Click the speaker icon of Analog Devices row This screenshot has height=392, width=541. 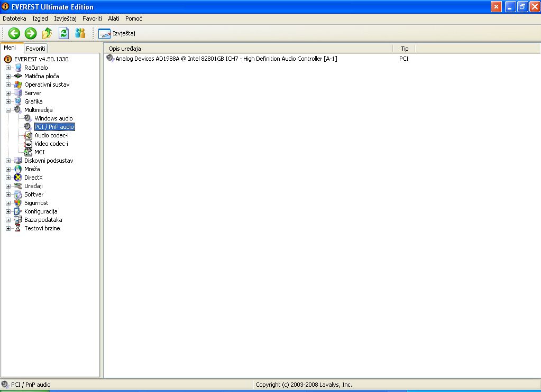pyautogui.click(x=111, y=58)
